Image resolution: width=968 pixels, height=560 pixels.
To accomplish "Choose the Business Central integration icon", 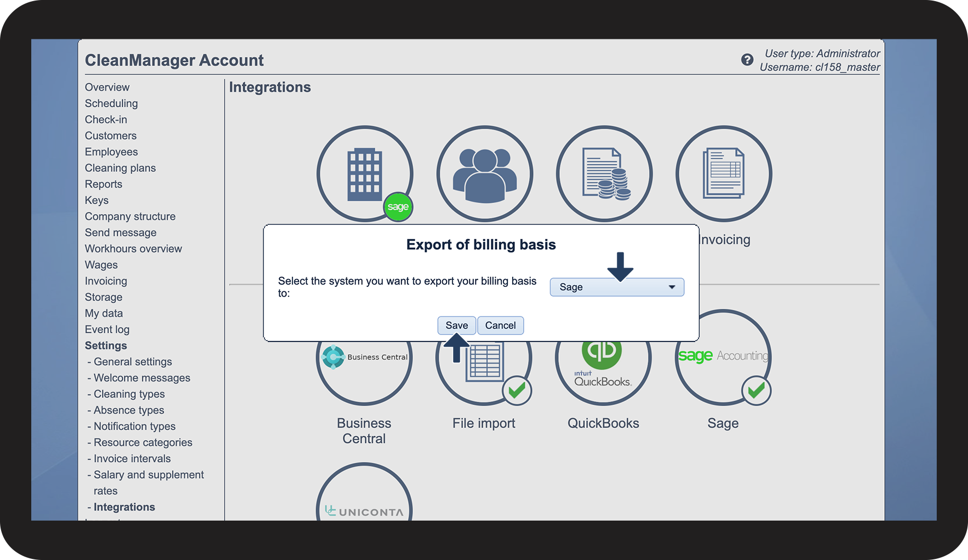I will [364, 372].
